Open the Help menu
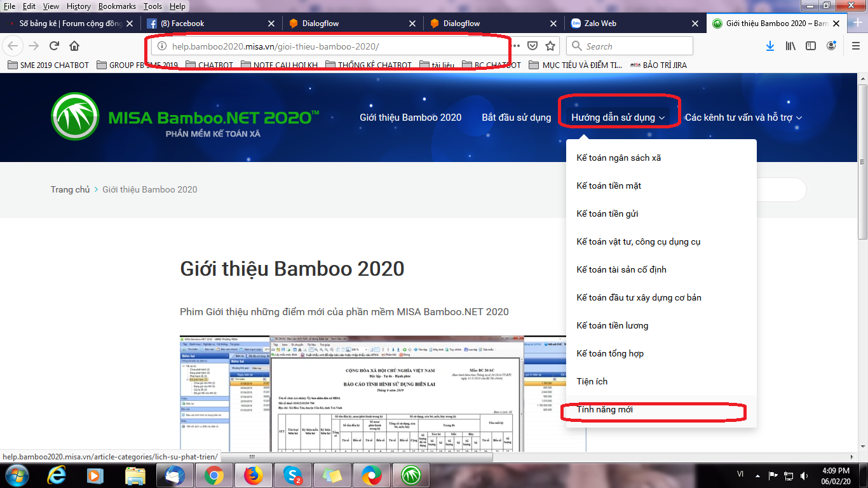The height and width of the screenshot is (488, 868). coord(177,6)
